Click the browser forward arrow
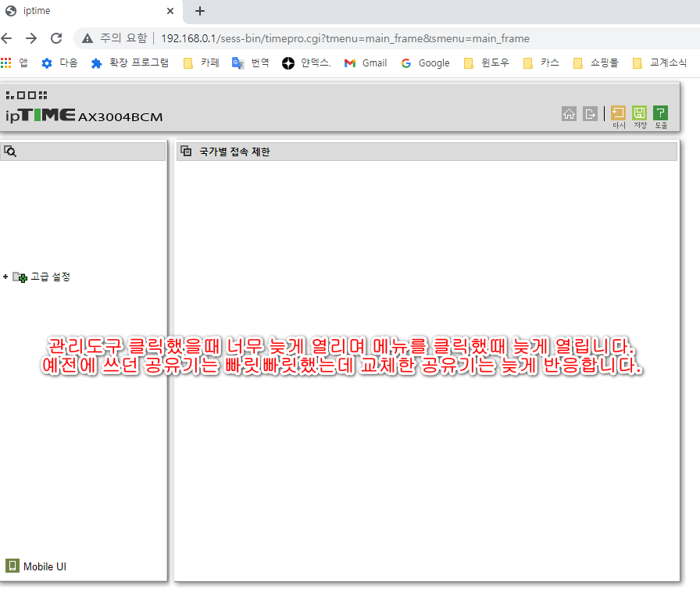 pos(31,38)
